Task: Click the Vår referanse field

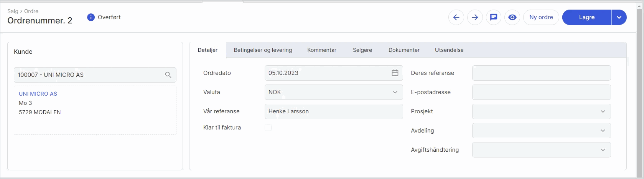Action: (334, 111)
